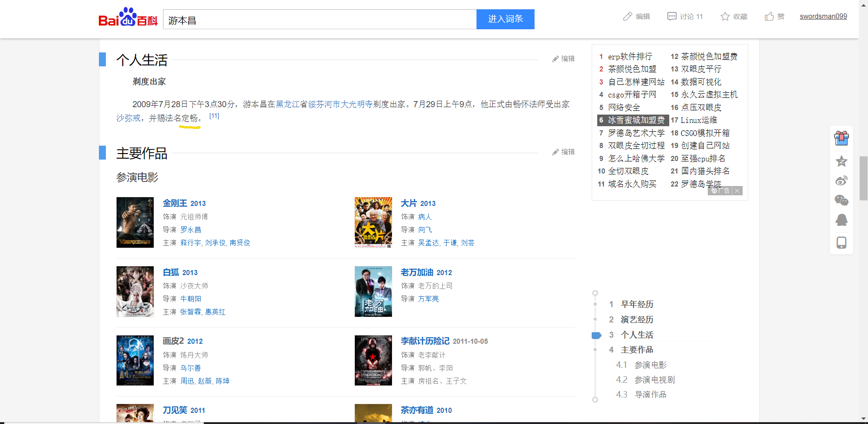Open the 画皮2 movie poster thumbnail
The image size is (868, 424).
135,360
